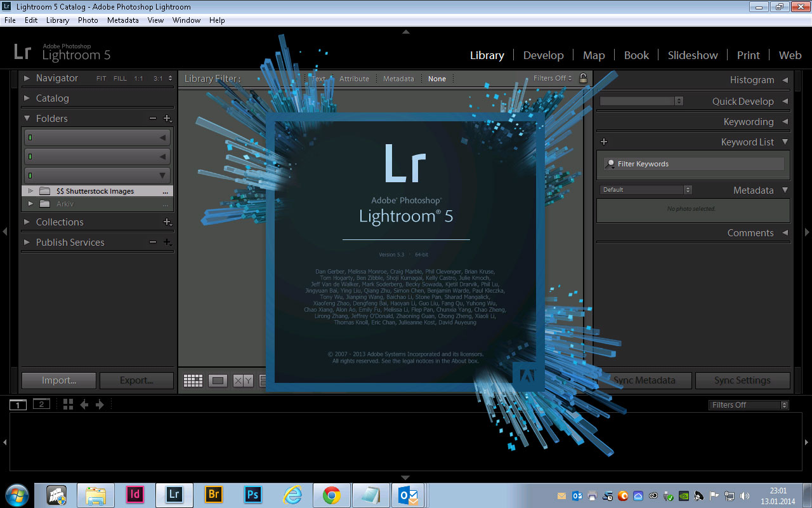Select None in the Library Filter
The width and height of the screenshot is (812, 508).
(x=437, y=79)
